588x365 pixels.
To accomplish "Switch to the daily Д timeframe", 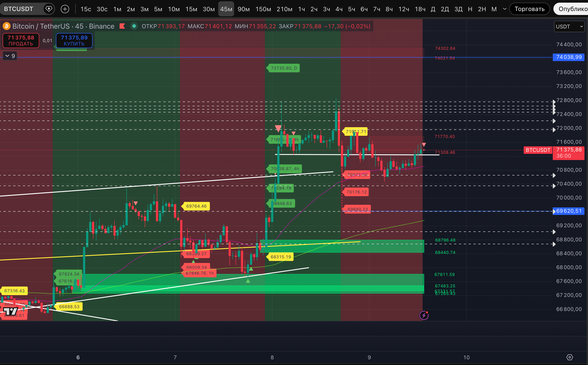I will (x=433, y=9).
